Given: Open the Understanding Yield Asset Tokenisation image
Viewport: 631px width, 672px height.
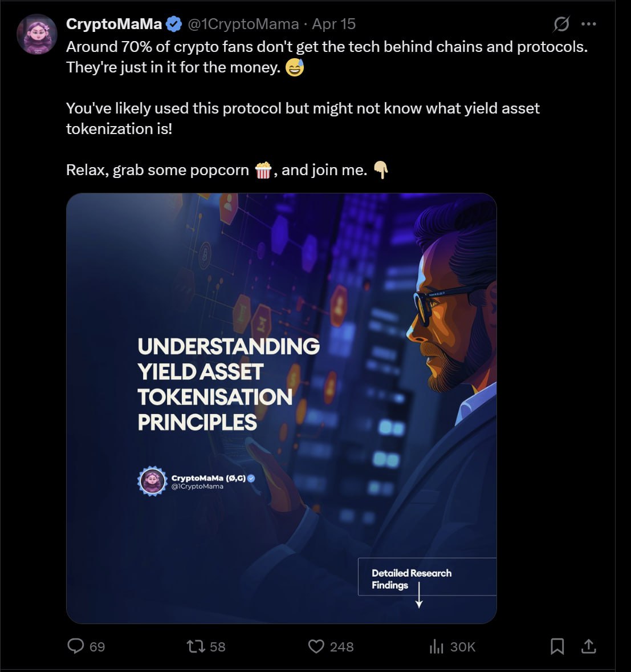Looking at the screenshot, I should (281, 408).
